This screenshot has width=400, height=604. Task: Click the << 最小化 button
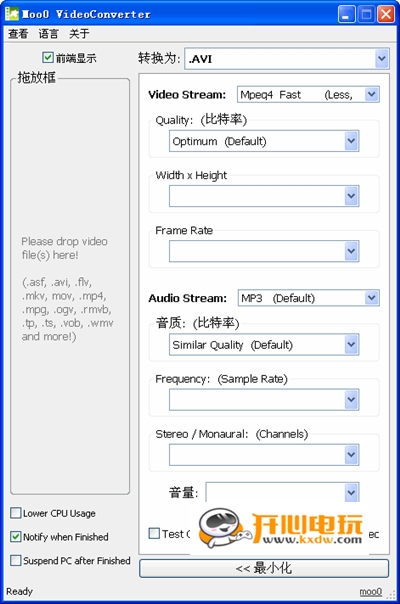(264, 568)
